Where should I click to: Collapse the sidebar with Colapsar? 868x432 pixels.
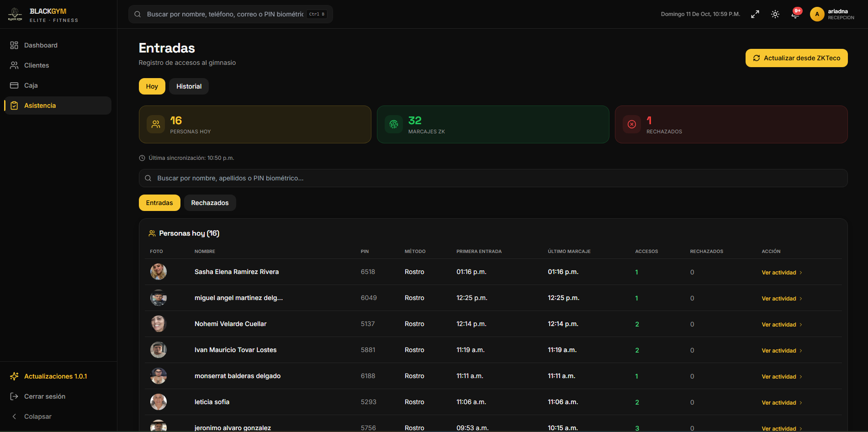tap(58, 416)
